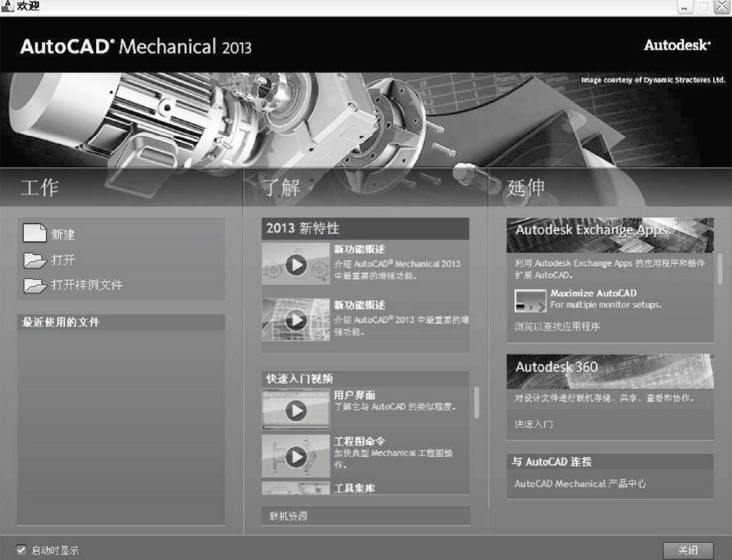Click the 打开 folder icon
Viewport: 732px width, 560px height.
pos(35,260)
